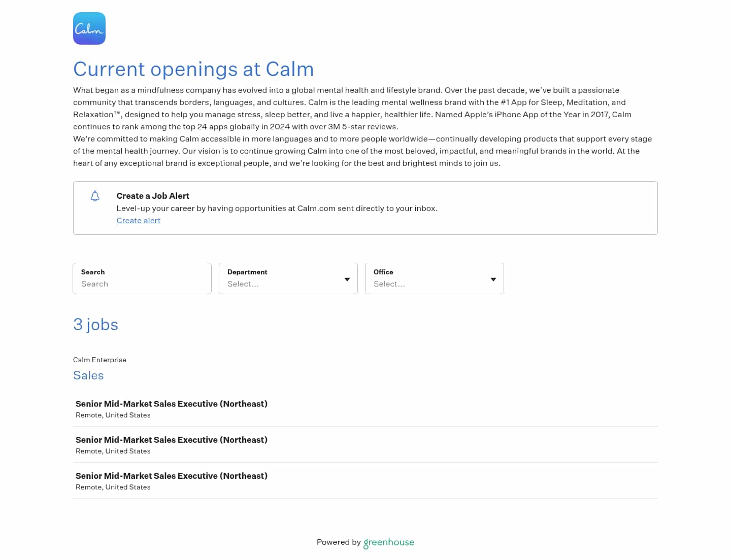Click the Create alert link
The width and height of the screenshot is (731, 560).
tap(139, 221)
